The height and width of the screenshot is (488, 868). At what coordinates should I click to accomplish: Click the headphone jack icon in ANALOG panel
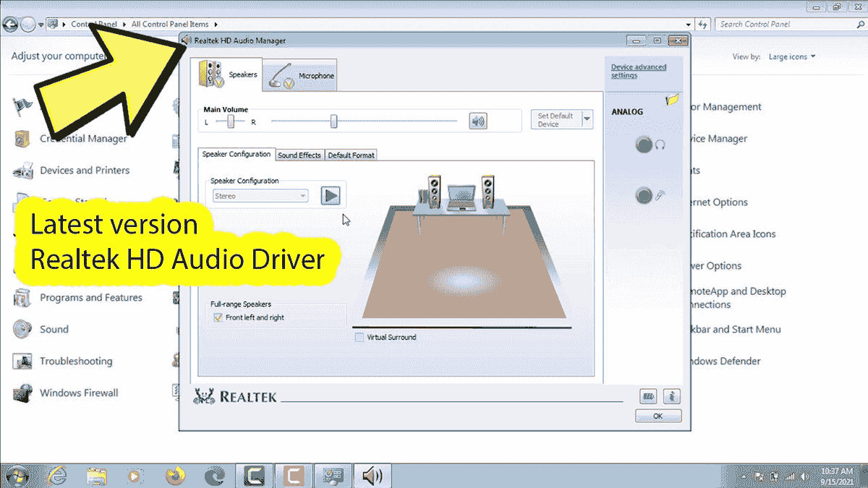pos(644,145)
